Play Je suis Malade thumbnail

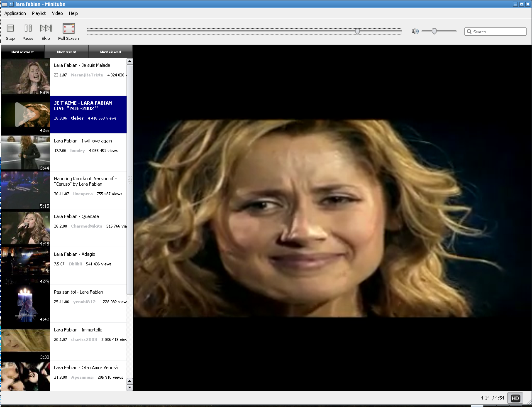[26, 77]
